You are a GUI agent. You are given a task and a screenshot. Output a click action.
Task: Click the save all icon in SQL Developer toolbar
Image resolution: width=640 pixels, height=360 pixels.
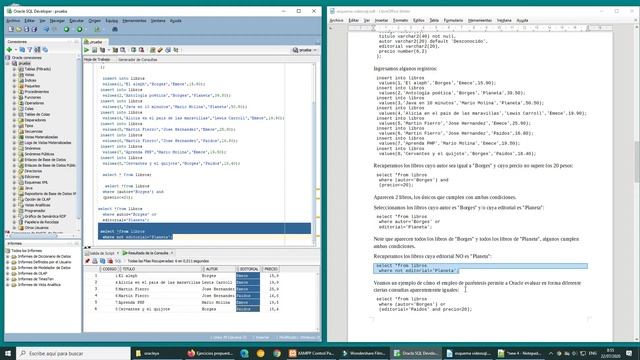coord(34,29)
